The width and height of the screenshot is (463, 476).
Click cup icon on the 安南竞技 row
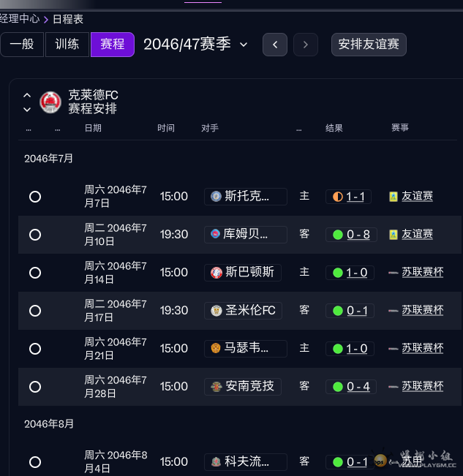[x=394, y=387]
